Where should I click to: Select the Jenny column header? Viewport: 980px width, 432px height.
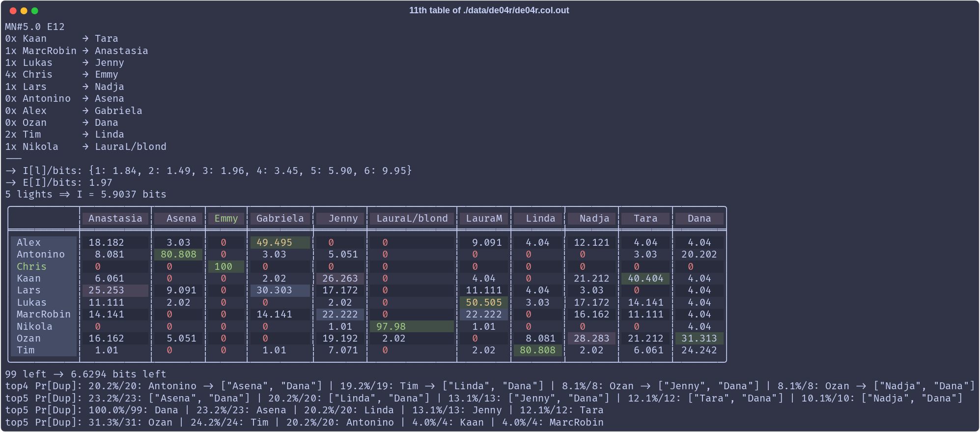click(x=340, y=218)
